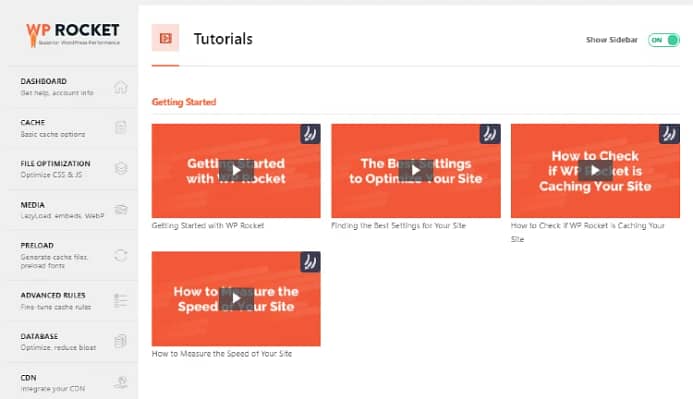693x399 pixels.
Task: Go to File Optimization menu item
Action: click(73, 169)
